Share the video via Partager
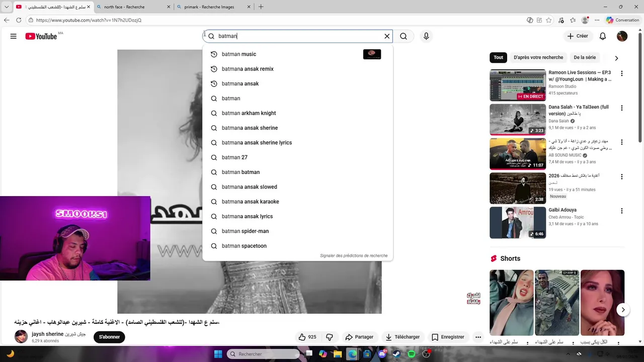Screen dimensions: 644x362 point(359,337)
